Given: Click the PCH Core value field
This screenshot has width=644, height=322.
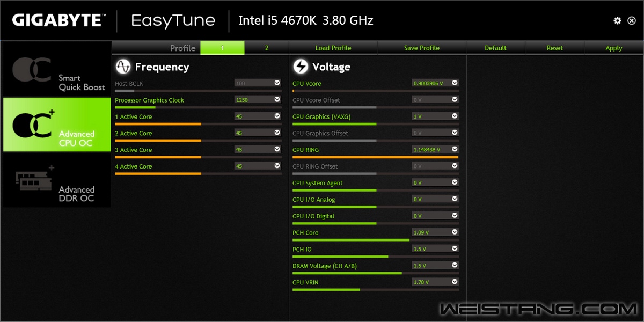Looking at the screenshot, I should coord(431,232).
